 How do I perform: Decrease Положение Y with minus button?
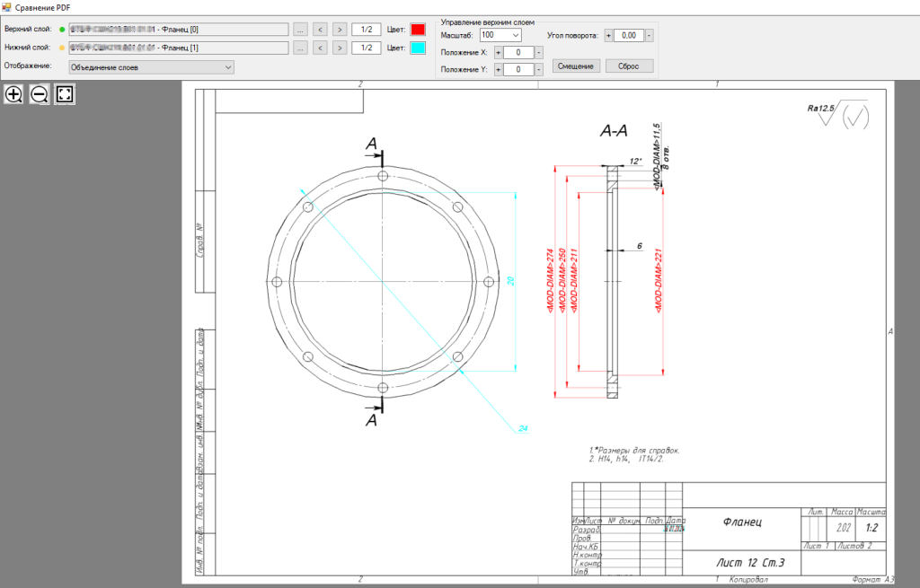click(x=538, y=69)
